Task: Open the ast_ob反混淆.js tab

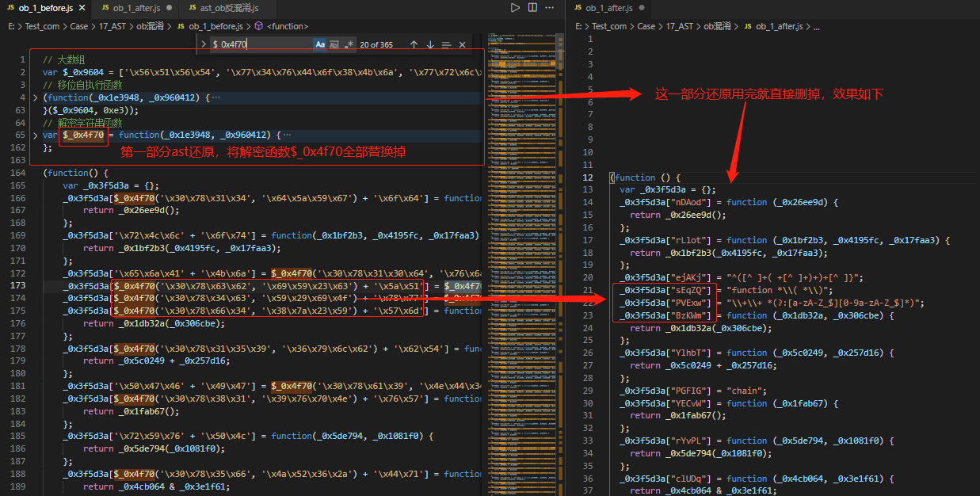Action: pyautogui.click(x=227, y=8)
